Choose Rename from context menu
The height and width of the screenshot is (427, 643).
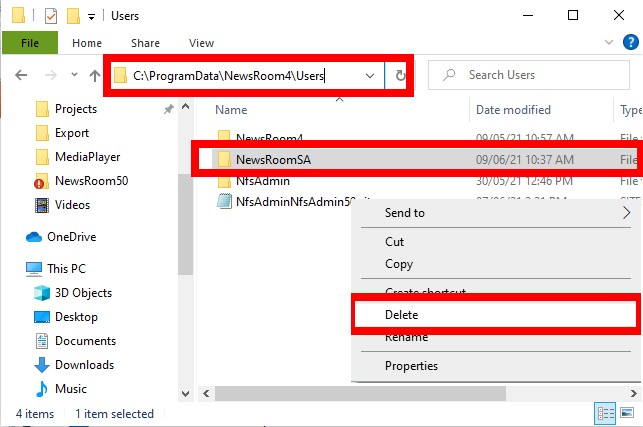(496, 338)
